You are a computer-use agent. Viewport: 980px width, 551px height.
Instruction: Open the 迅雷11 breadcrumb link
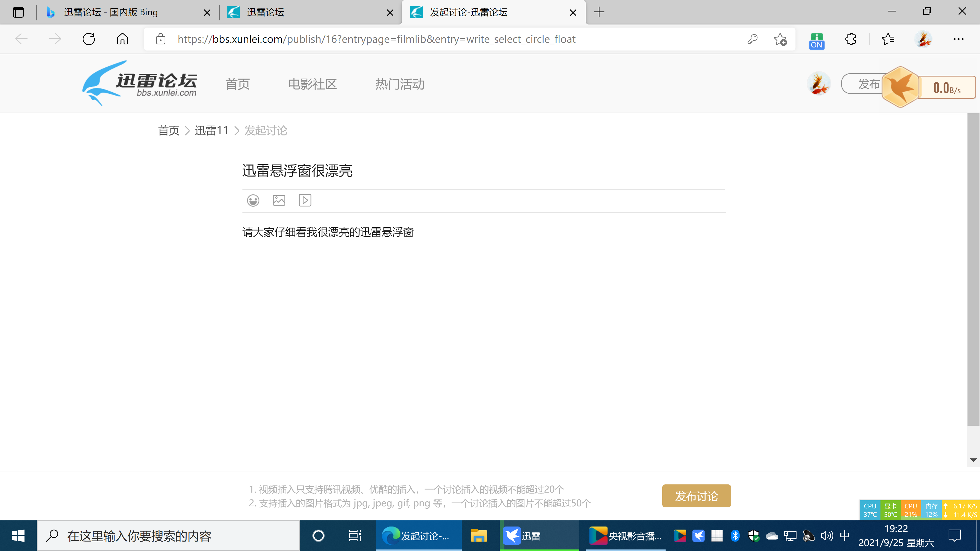pyautogui.click(x=212, y=130)
